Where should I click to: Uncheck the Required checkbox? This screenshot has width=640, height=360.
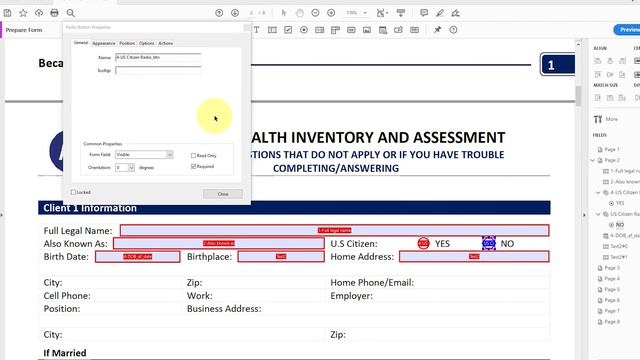193,167
